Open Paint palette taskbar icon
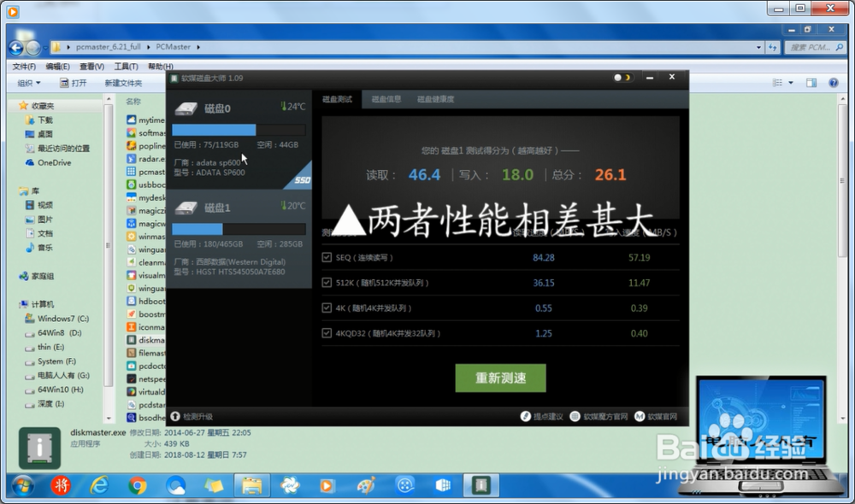The image size is (855, 504). (x=366, y=485)
